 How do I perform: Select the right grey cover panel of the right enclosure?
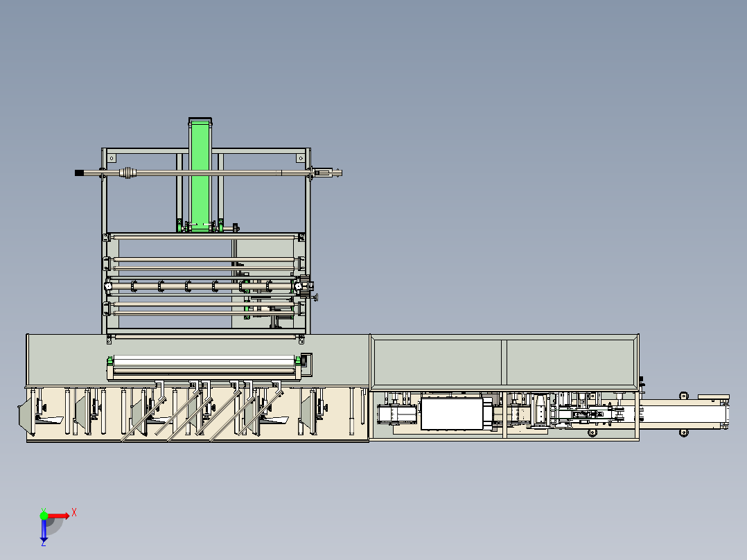click(x=570, y=362)
